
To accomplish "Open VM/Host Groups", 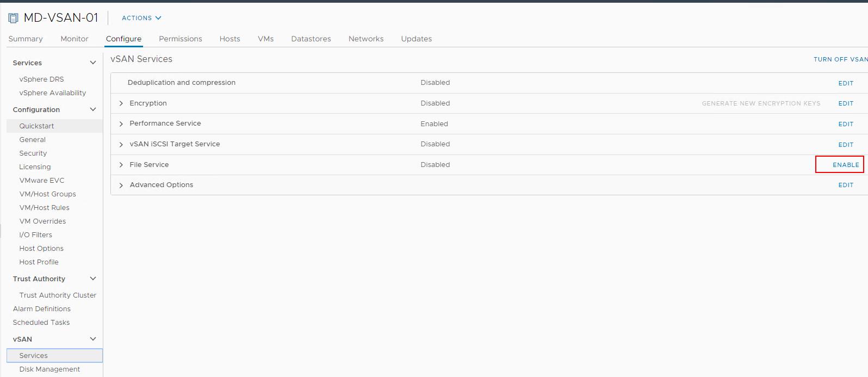I will pos(47,194).
